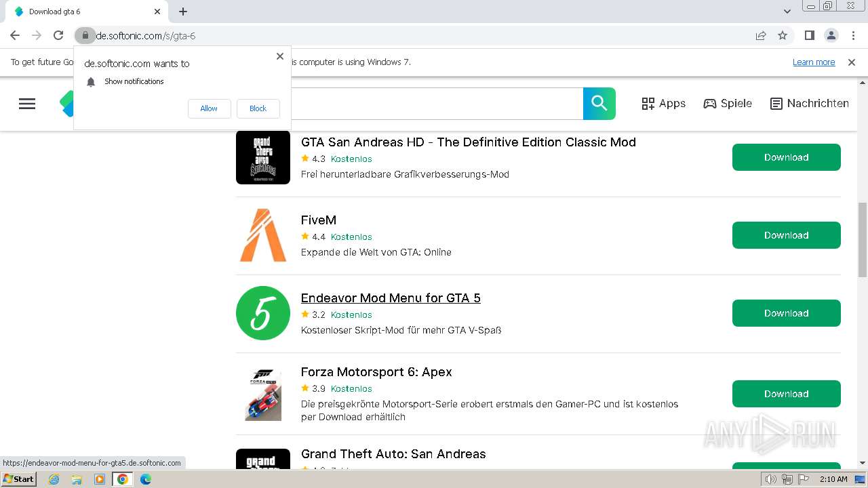Open the media player taskbar icon
Image resolution: width=868 pixels, height=488 pixels.
tap(100, 479)
